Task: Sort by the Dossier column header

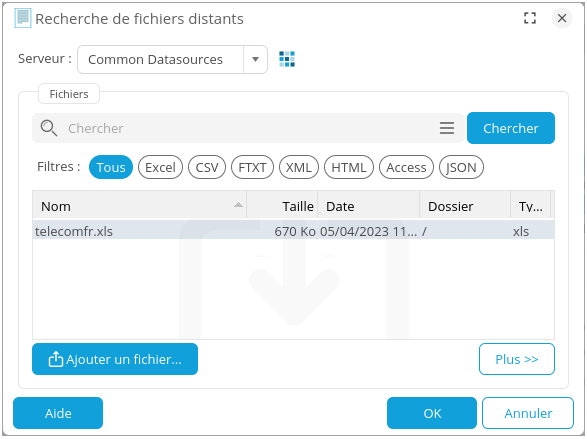Action: (x=465, y=206)
